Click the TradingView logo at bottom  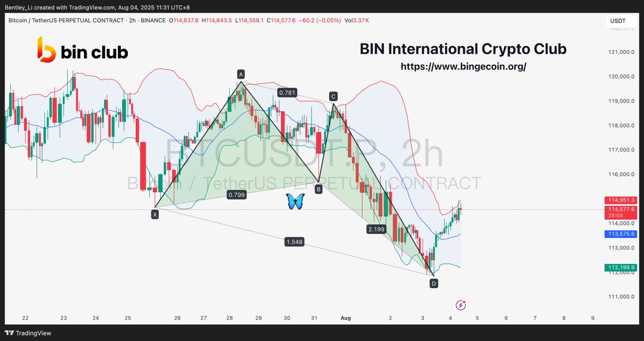[28, 333]
